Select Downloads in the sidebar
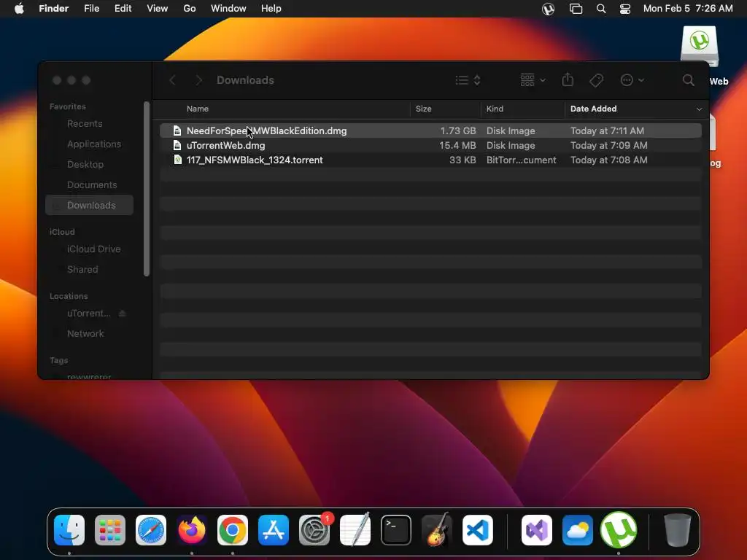This screenshot has height=560, width=747. pyautogui.click(x=90, y=205)
